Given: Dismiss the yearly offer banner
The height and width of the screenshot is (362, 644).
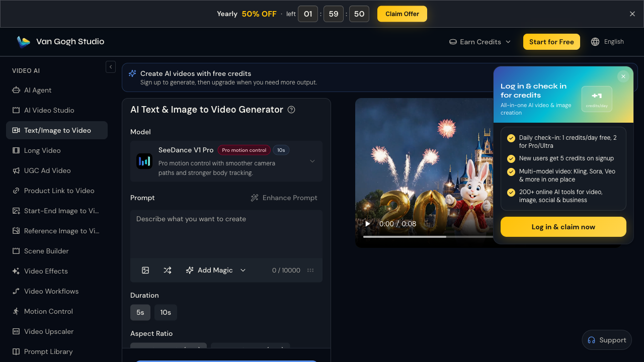Looking at the screenshot, I should tap(632, 14).
